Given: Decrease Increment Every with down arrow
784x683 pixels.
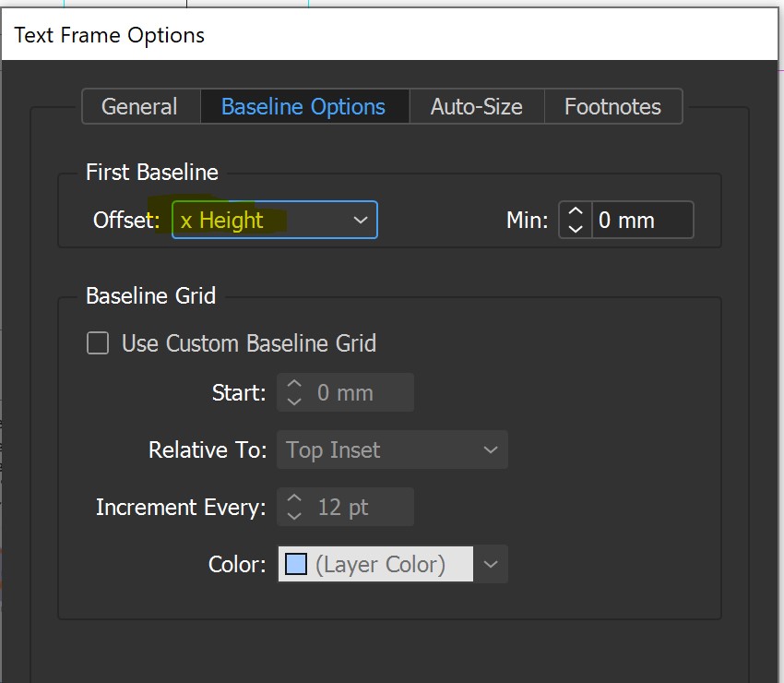Looking at the screenshot, I should pyautogui.click(x=294, y=516).
